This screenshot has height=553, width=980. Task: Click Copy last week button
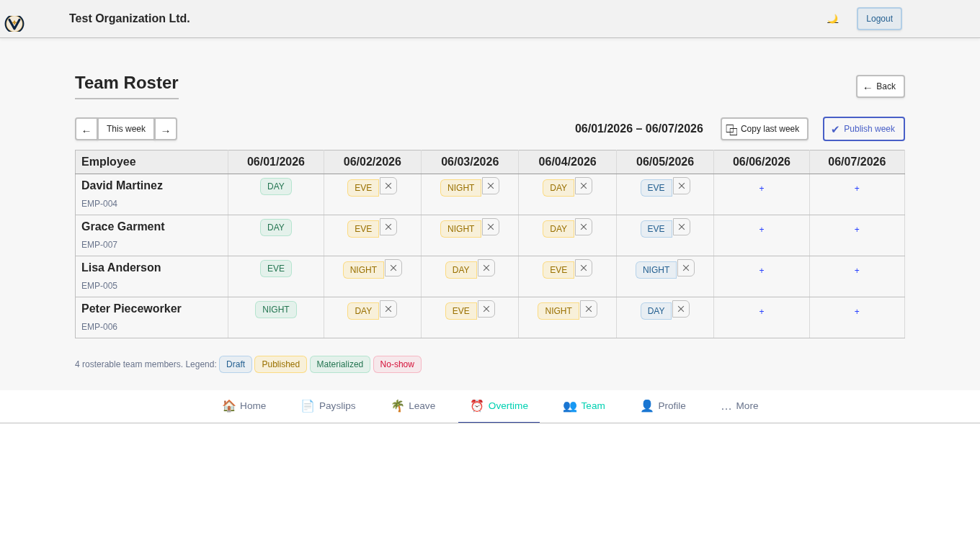pyautogui.click(x=765, y=129)
